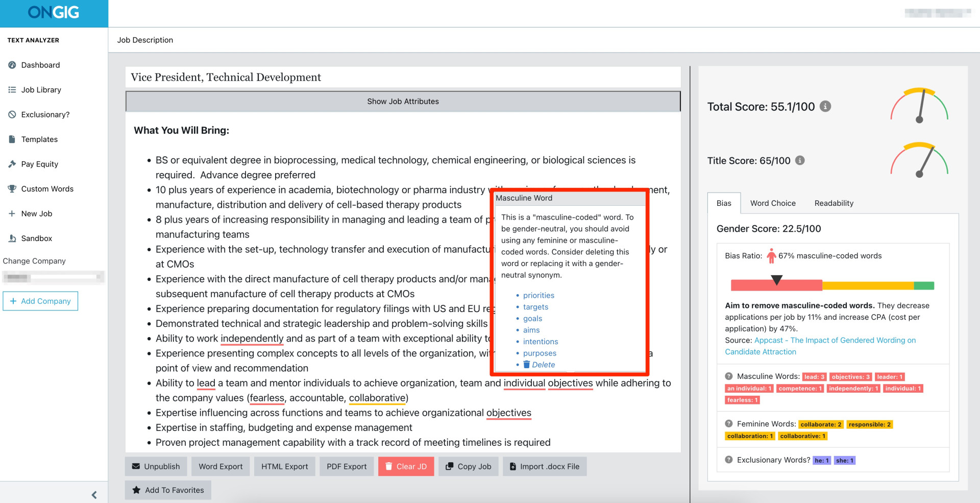Open the Appcast gendered wording source link
Image resolution: width=980 pixels, height=503 pixels.
(835, 340)
